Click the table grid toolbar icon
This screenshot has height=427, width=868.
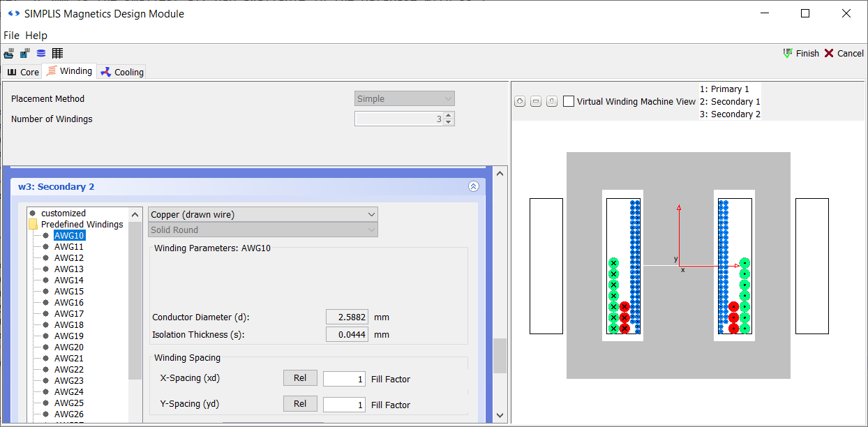[x=57, y=54]
